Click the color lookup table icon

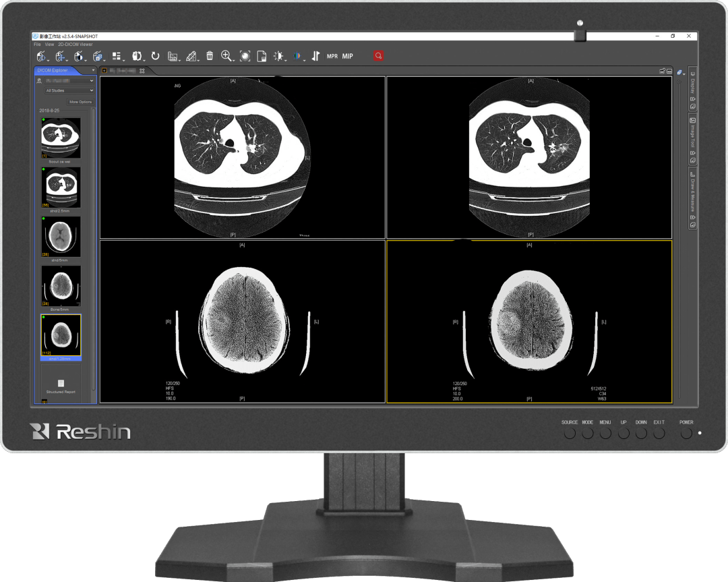(297, 57)
